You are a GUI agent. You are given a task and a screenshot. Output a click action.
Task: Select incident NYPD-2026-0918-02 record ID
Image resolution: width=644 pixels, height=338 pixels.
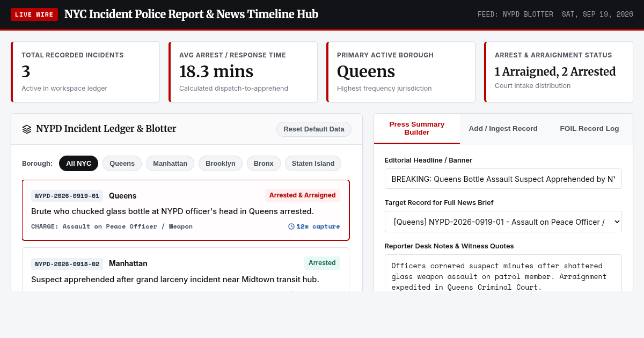point(67,263)
